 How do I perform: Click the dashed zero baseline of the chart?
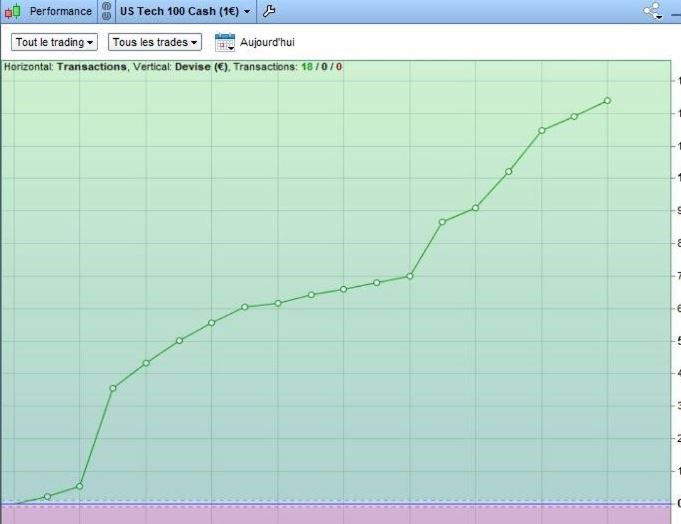point(300,503)
